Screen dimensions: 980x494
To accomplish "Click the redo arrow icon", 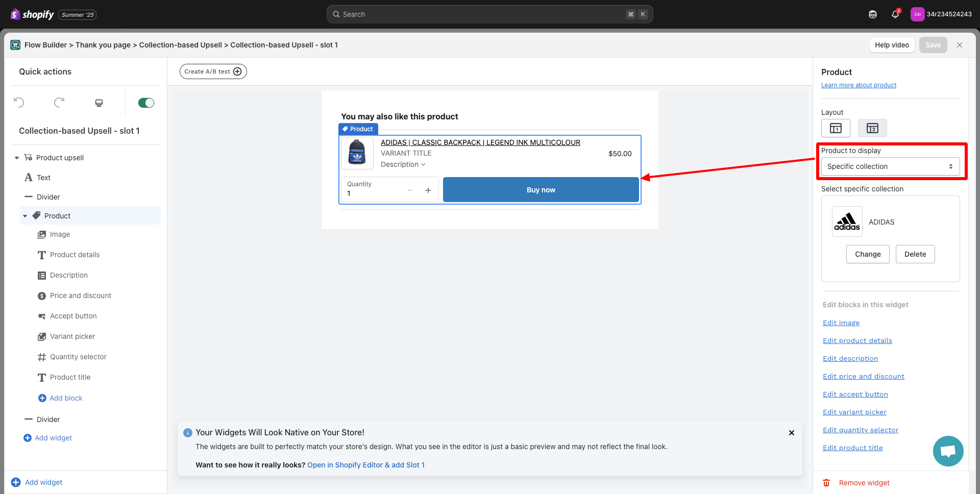I will [x=59, y=103].
